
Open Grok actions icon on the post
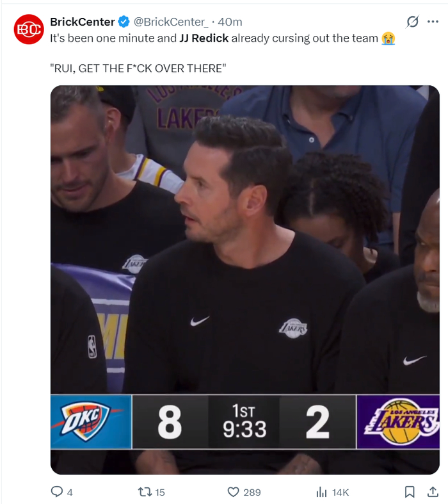413,22
